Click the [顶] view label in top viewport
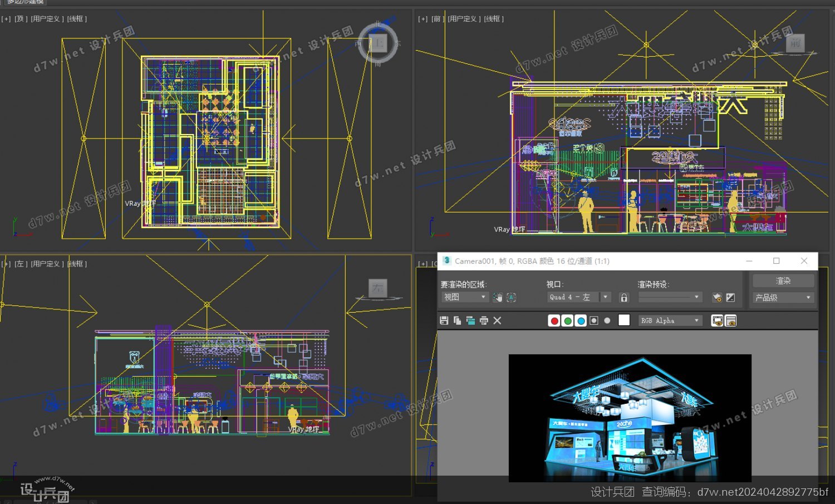Viewport: 835px width, 504px height. point(21,19)
